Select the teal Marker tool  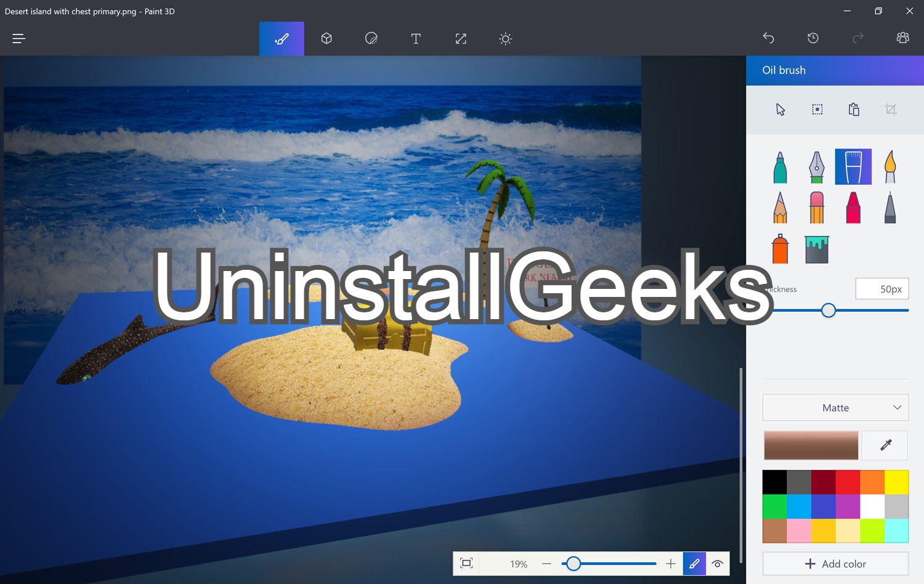coord(780,167)
